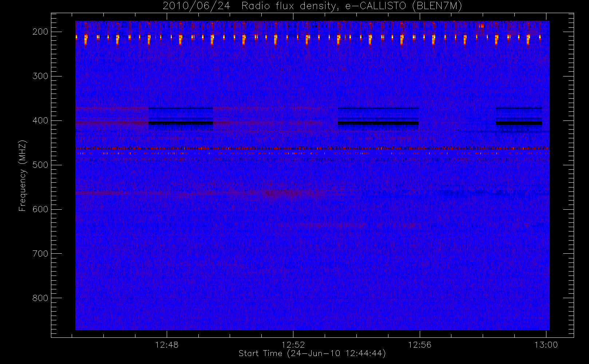Click the time tick label "12:48"
The width and height of the screenshot is (589, 364).
(167, 345)
